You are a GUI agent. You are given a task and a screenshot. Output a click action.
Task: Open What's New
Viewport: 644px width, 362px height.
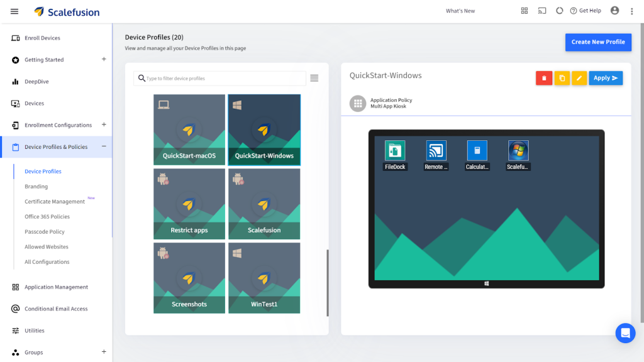click(460, 11)
